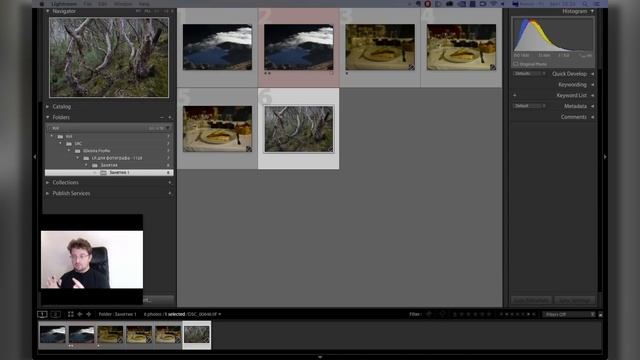Expand the Metadata panel

tap(592, 106)
